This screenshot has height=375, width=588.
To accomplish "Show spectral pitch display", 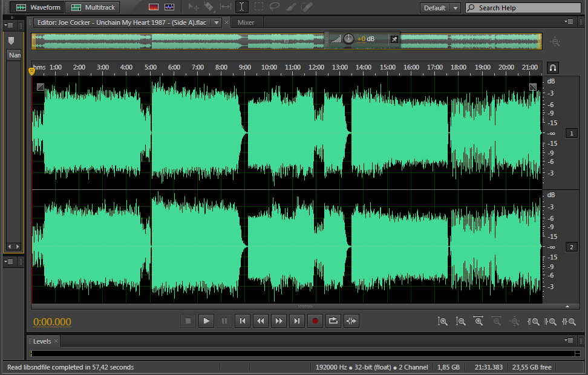I will (x=169, y=7).
